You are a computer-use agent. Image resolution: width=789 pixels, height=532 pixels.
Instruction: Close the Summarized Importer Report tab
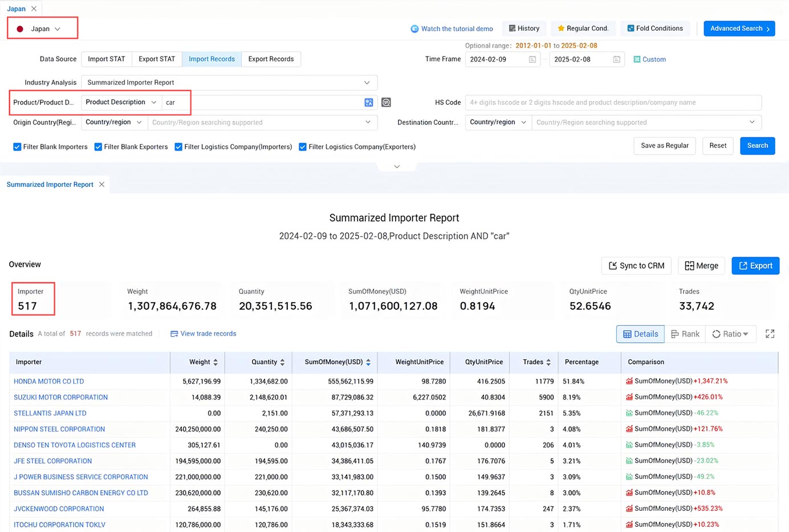(x=101, y=184)
